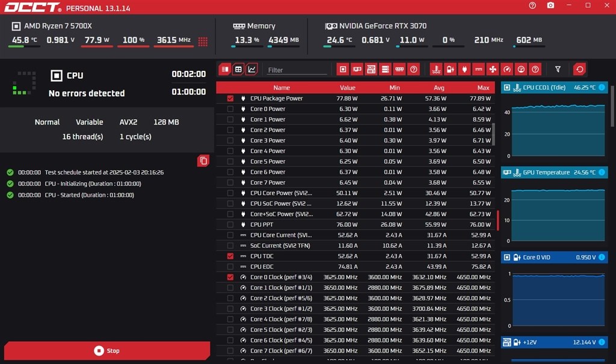Switch to the graph-only view

click(251, 70)
